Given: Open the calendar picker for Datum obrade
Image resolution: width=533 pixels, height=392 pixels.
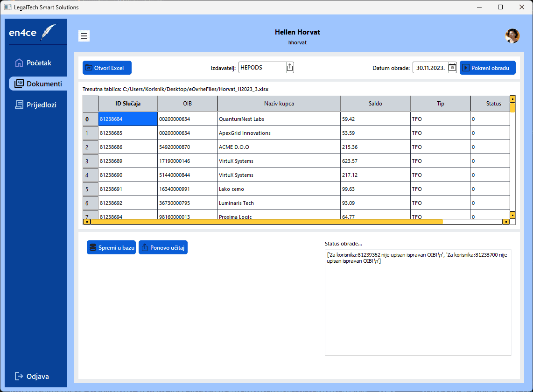Looking at the screenshot, I should tap(452, 68).
